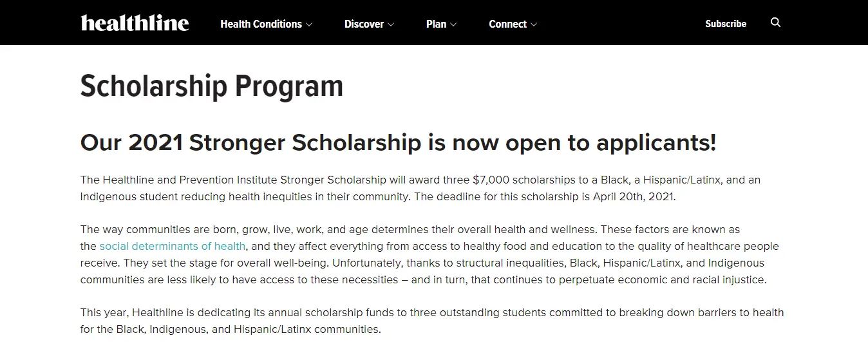Open the Health Conditions menu label

(261, 24)
